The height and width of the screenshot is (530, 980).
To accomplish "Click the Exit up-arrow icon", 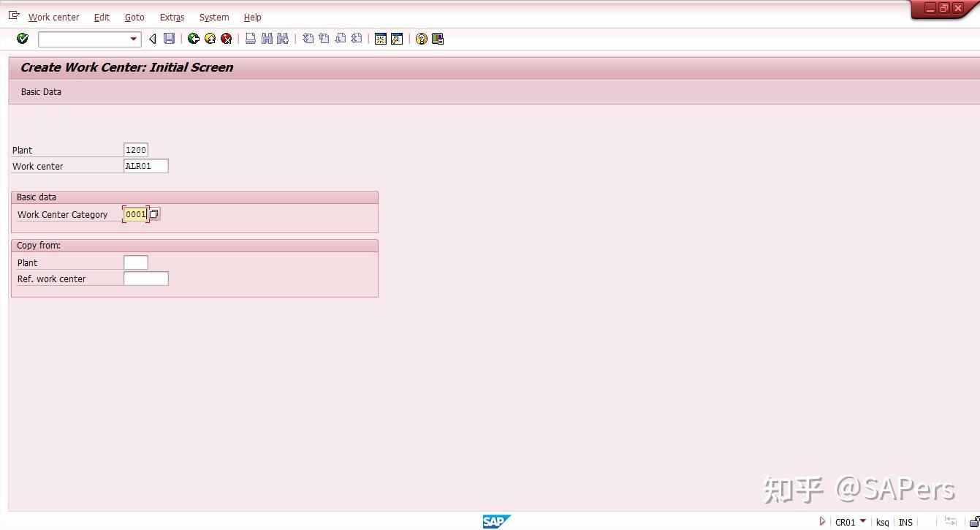I will 210,39.
